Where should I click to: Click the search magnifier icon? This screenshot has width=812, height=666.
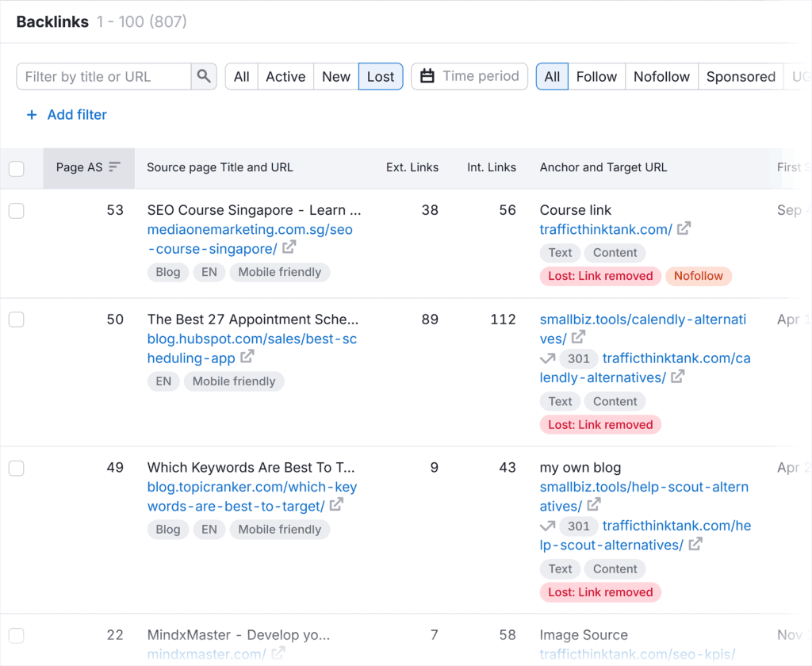(204, 77)
